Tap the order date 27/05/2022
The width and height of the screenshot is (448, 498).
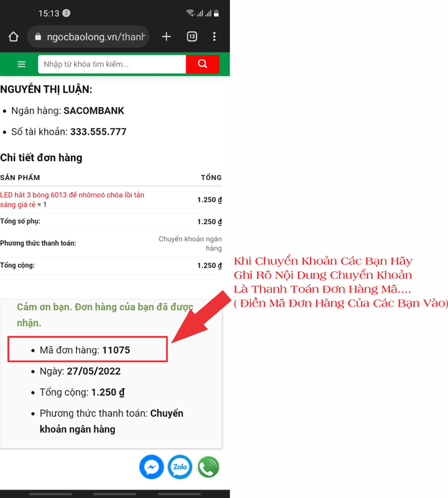pos(93,371)
